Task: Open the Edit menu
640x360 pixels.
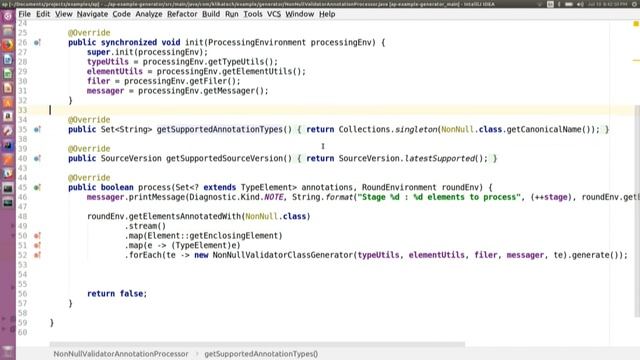Action: coord(43,14)
